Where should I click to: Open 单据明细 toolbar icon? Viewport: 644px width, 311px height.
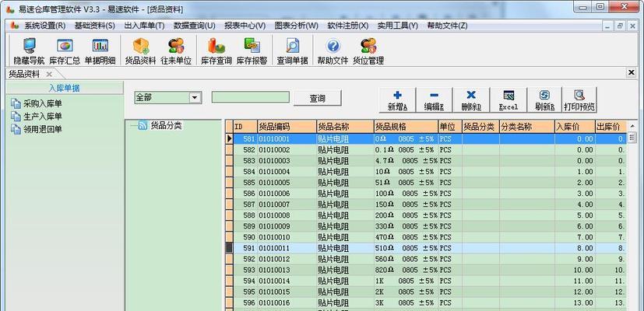[100, 51]
